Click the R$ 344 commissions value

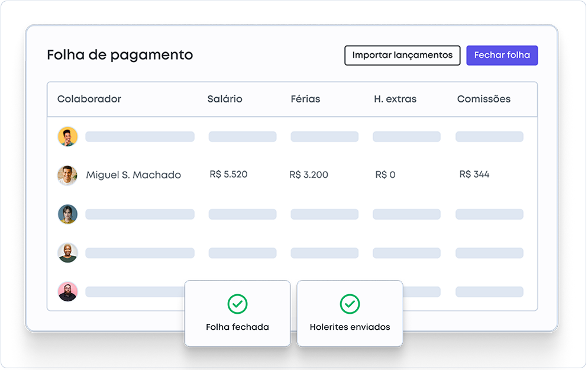[x=474, y=175]
